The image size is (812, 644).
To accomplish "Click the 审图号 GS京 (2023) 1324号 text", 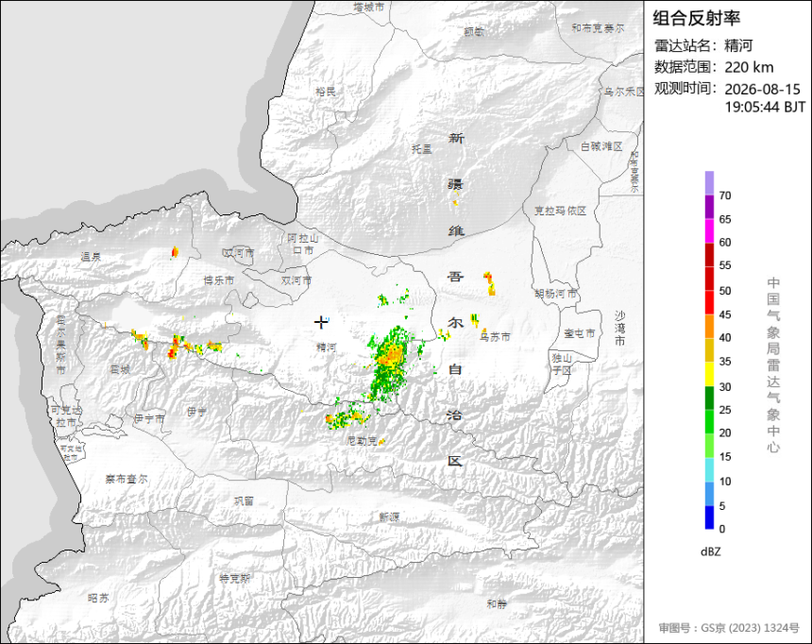I will 729,628.
